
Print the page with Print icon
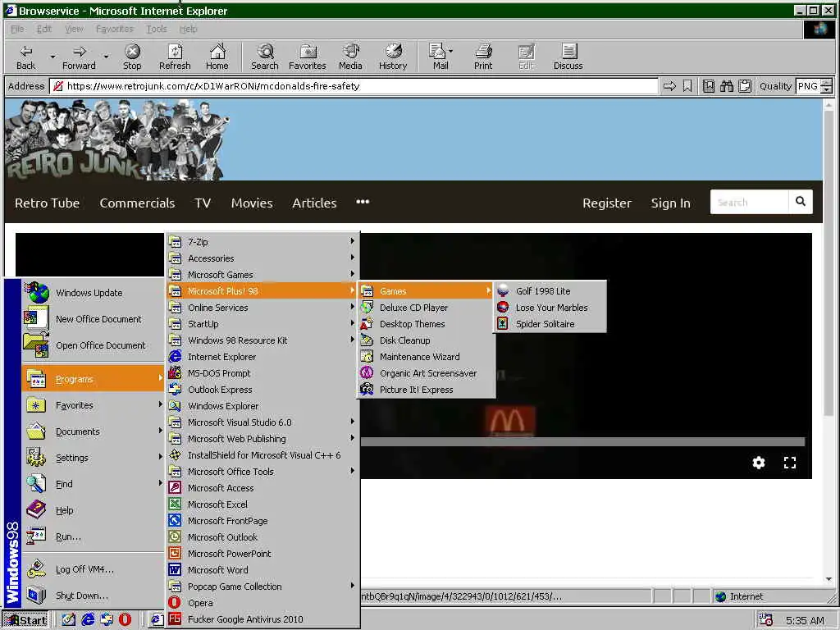482,57
